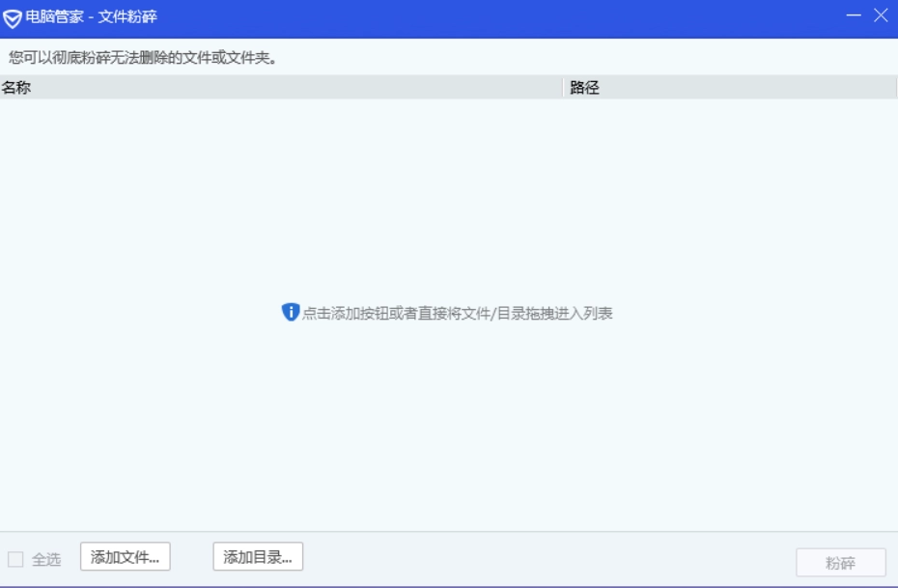Click the blue info shield icon
898x588 pixels.
point(291,312)
